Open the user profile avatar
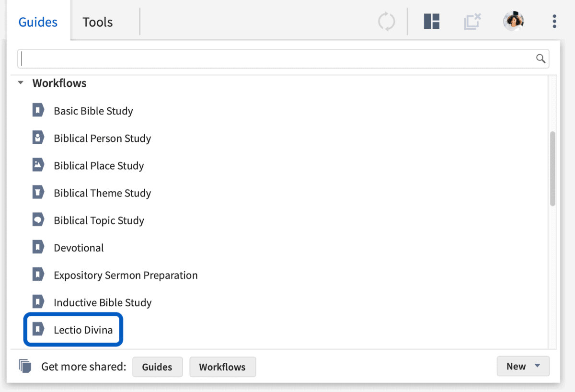 pos(513,21)
